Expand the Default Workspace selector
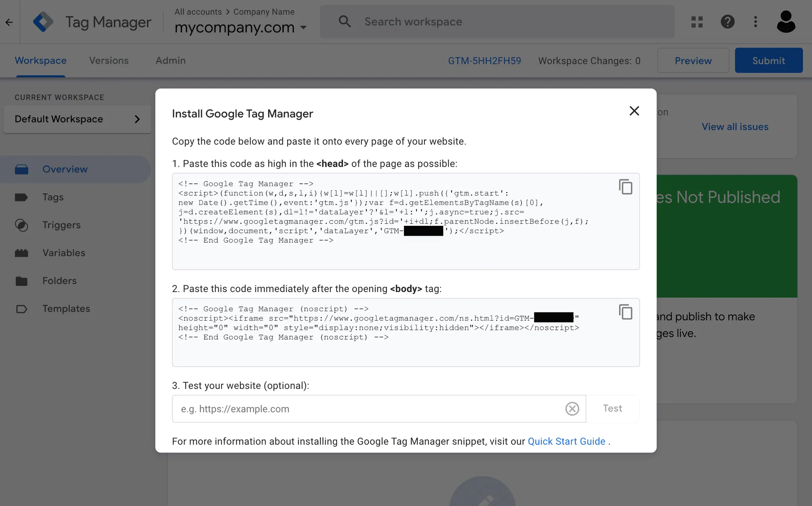Viewport: 812px width, 506px height. [77, 119]
